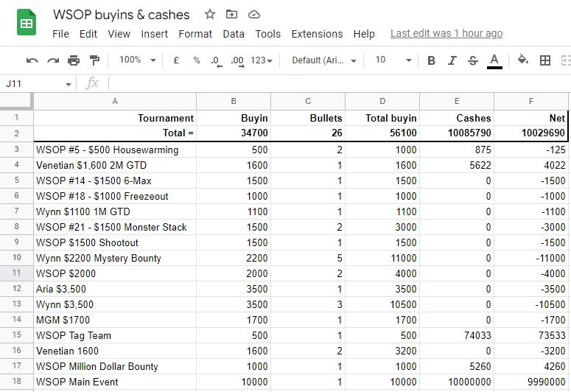Select row 11 header
The height and width of the screenshot is (392, 571).
(x=17, y=273)
